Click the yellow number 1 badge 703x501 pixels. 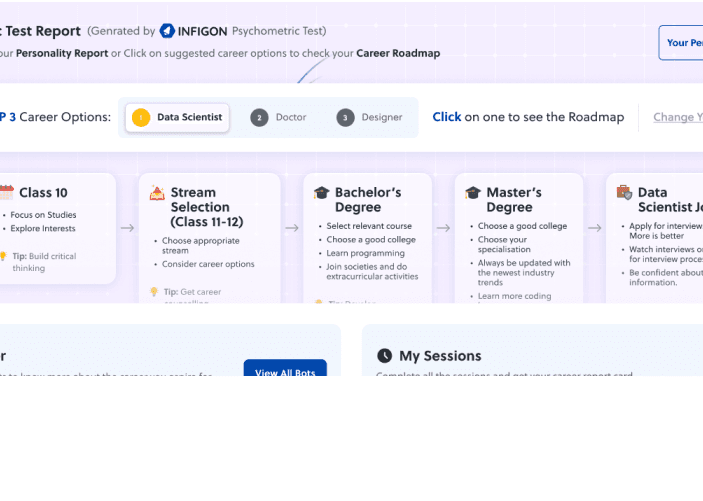[141, 118]
